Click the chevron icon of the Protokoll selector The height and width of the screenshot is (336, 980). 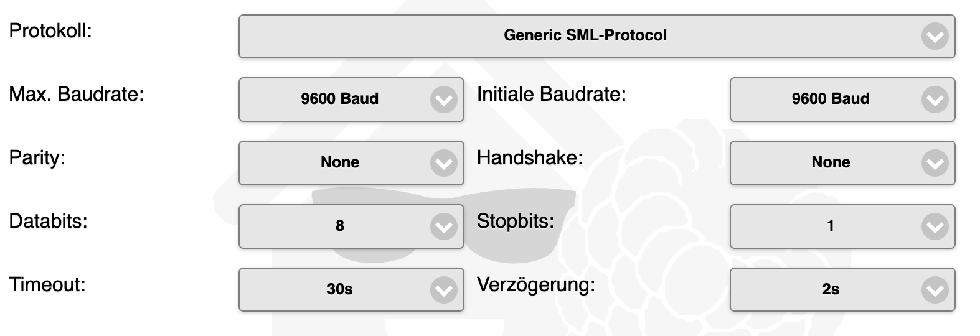(935, 37)
